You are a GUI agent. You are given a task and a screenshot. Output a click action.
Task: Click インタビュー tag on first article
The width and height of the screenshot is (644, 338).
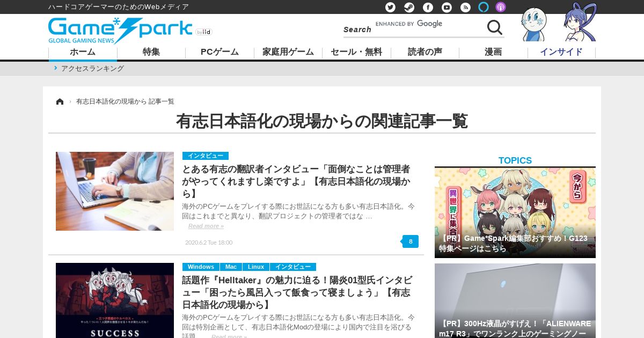[206, 156]
